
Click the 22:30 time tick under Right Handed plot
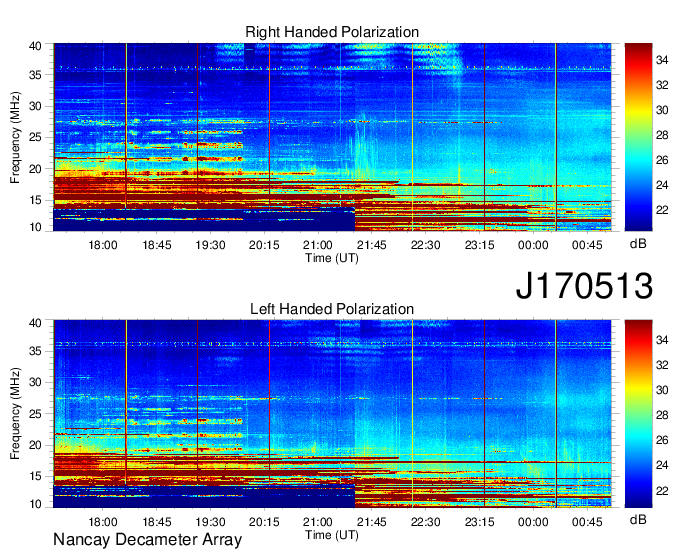(x=425, y=245)
